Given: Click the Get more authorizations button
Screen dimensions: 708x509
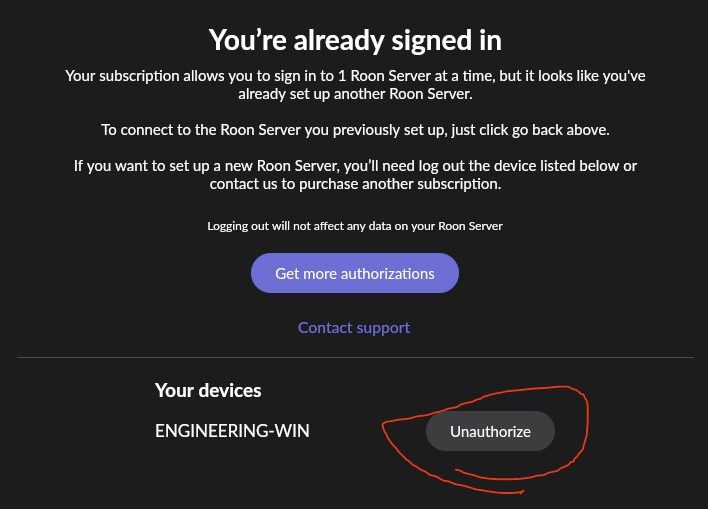Looking at the screenshot, I should [x=355, y=273].
